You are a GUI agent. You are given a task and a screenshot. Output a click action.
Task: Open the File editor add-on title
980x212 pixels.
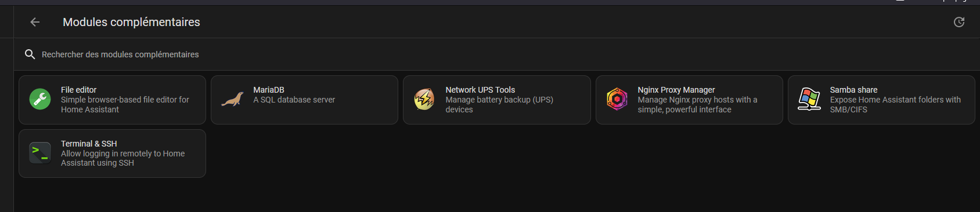[x=78, y=90]
